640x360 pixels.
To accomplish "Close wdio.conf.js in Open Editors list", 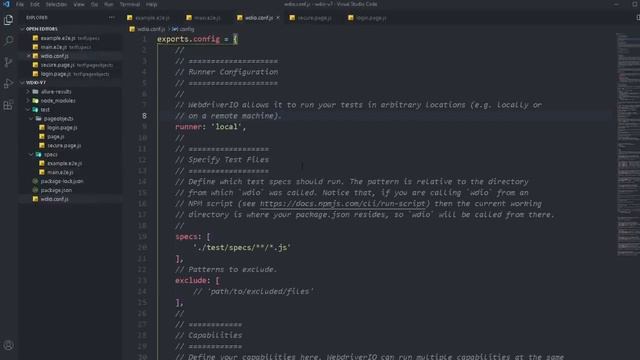I will [x=29, y=56].
